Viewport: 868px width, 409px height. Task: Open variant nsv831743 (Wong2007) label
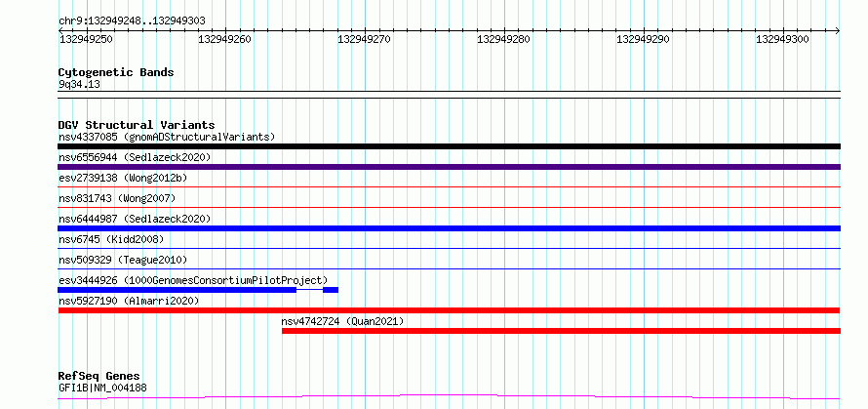coord(117,198)
